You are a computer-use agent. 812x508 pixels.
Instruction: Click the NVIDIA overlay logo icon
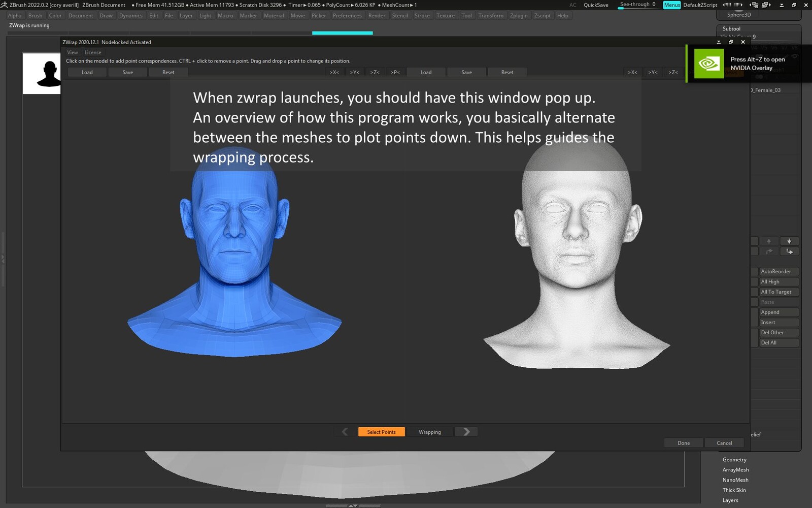(x=708, y=63)
